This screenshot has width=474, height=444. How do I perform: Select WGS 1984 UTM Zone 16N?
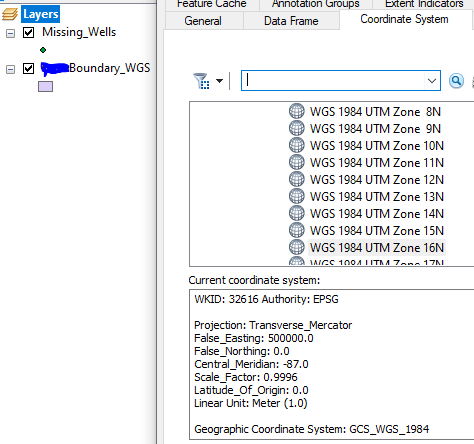tap(377, 248)
